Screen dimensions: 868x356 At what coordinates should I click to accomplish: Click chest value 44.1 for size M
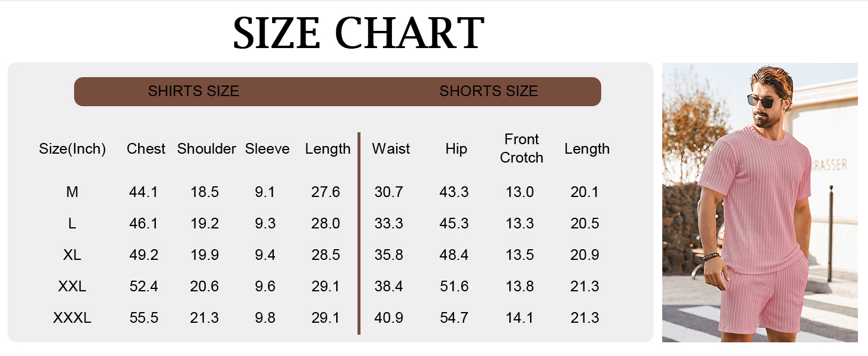coord(143,192)
